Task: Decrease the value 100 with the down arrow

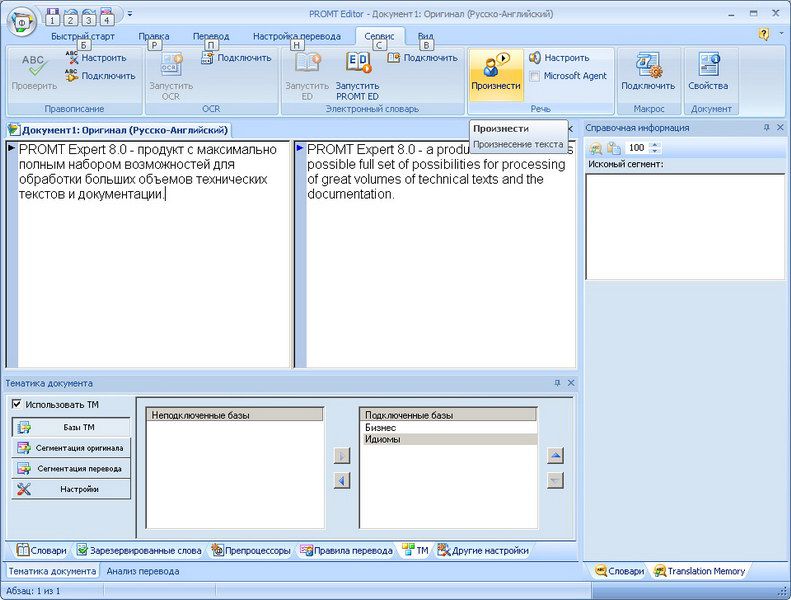Action: click(x=656, y=152)
